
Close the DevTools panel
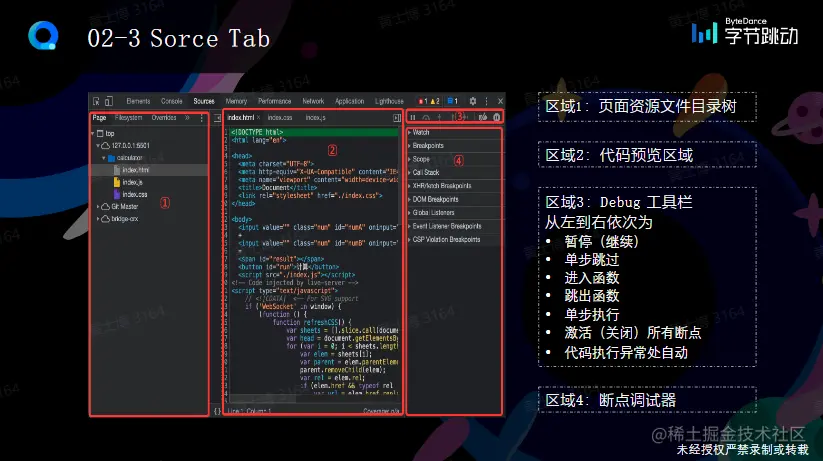tap(500, 101)
